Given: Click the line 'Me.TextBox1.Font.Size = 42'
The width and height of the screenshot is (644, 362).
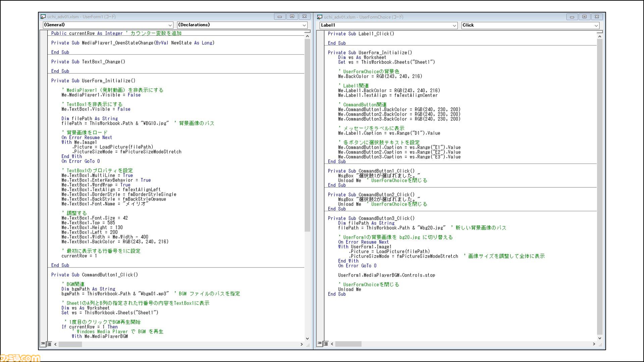Looking at the screenshot, I should [x=95, y=218].
